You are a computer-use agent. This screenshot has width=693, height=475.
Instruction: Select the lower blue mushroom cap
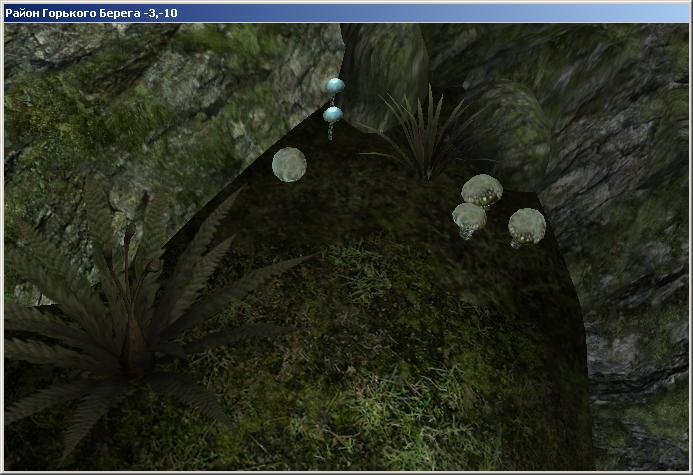click(333, 114)
